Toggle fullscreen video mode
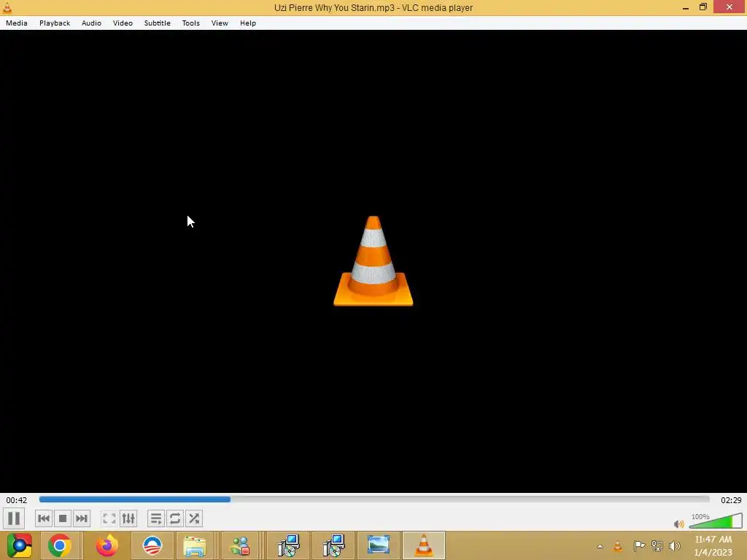The image size is (747, 560). click(x=109, y=518)
